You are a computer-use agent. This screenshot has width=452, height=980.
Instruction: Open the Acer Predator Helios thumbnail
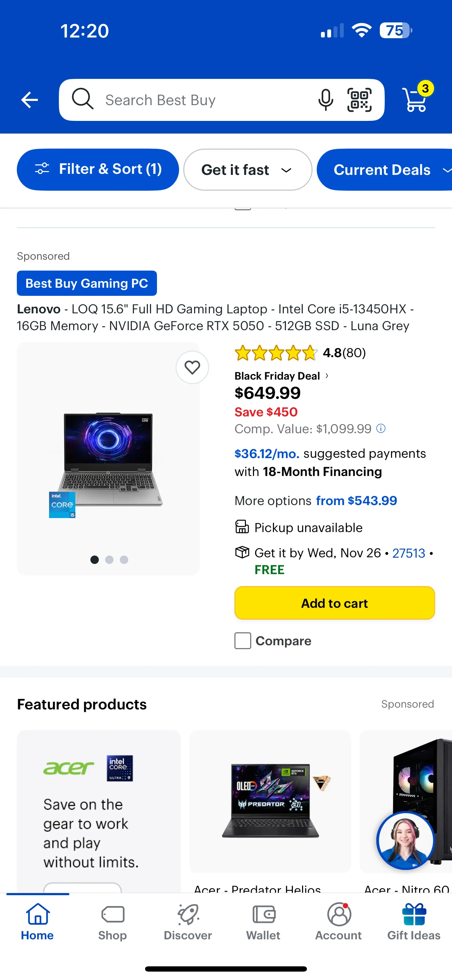(270, 801)
